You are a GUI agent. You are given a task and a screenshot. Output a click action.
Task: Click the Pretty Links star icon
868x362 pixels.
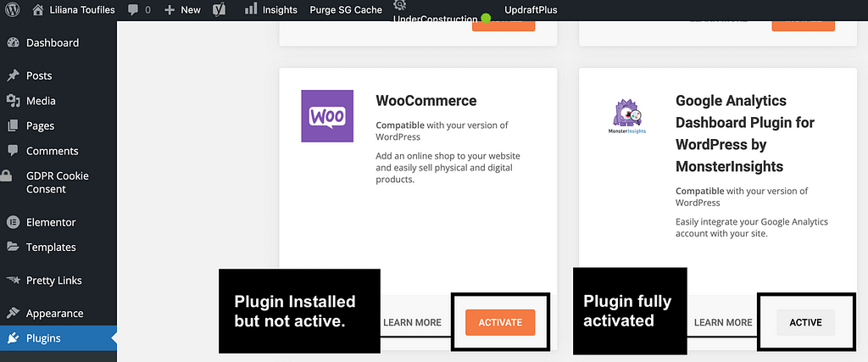click(x=14, y=280)
